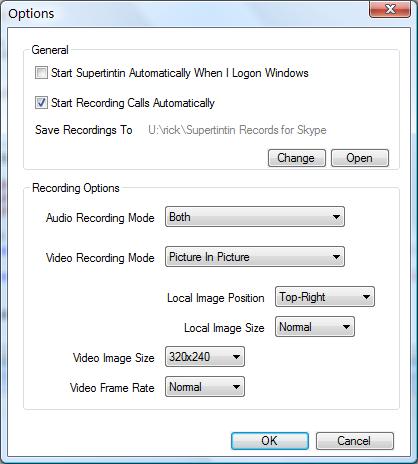Click the Video Image Size label

(114, 358)
